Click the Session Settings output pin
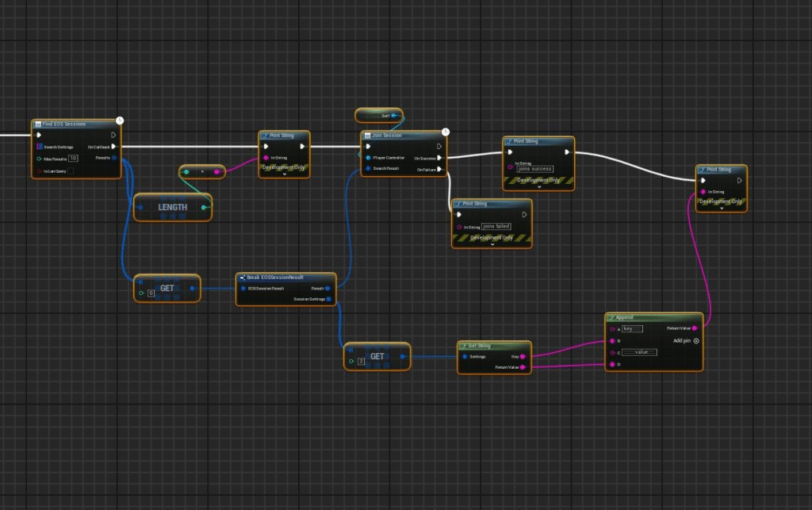812x510 pixels. coord(332,299)
